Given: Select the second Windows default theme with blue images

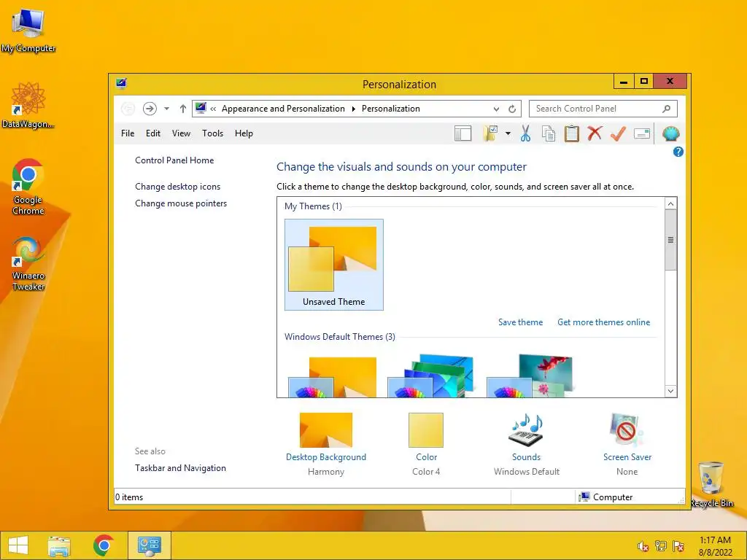Looking at the screenshot, I should (x=430, y=376).
